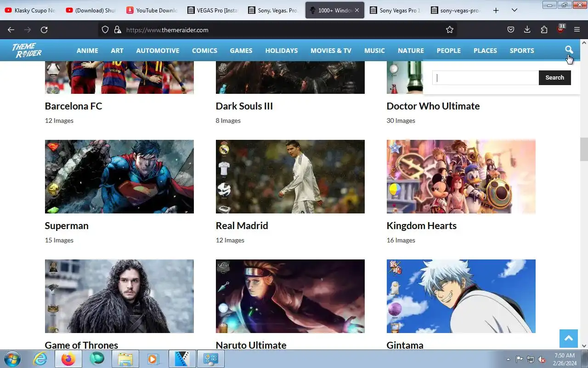Switch to the sony-vegas-pro tab

click(x=457, y=10)
